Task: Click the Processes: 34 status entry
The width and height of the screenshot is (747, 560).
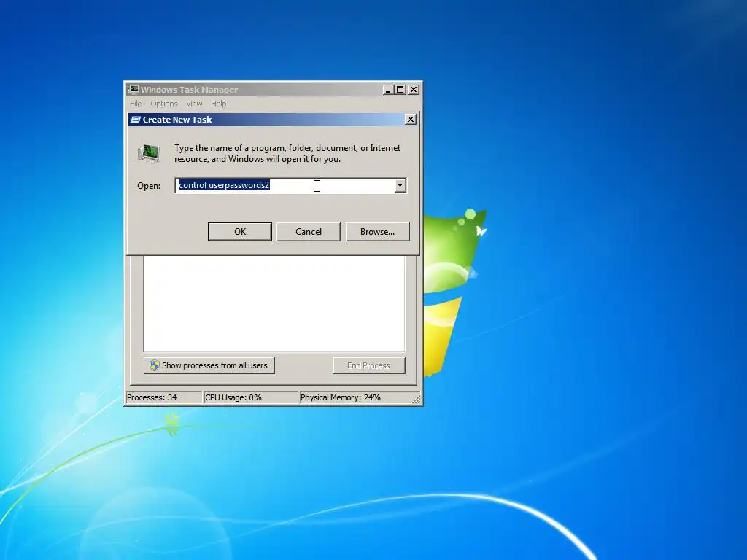Action: click(163, 397)
